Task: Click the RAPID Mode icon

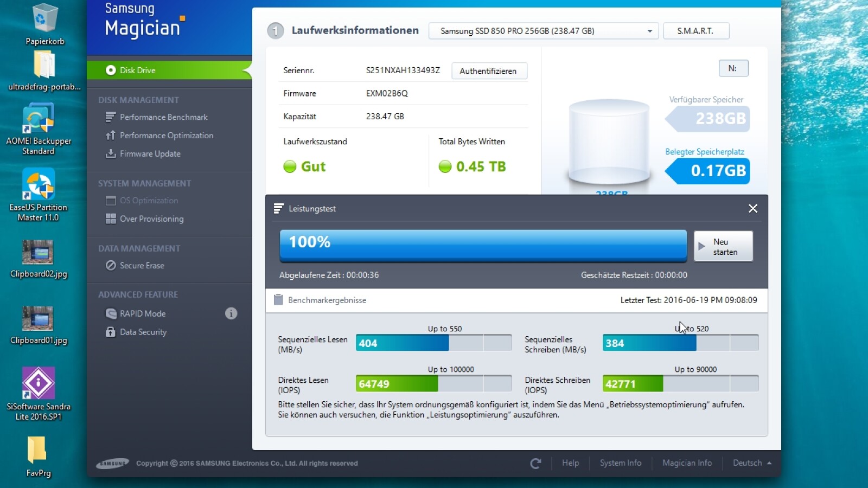Action: [111, 313]
